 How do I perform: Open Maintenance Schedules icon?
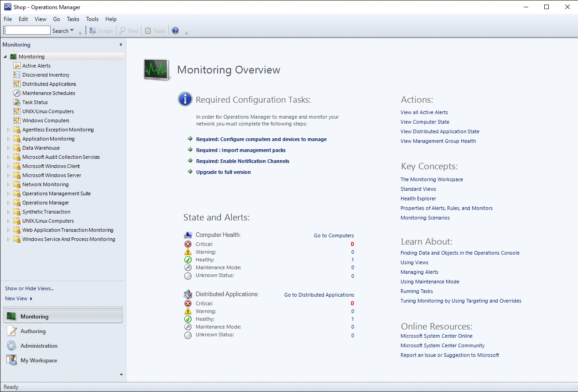pyautogui.click(x=17, y=93)
